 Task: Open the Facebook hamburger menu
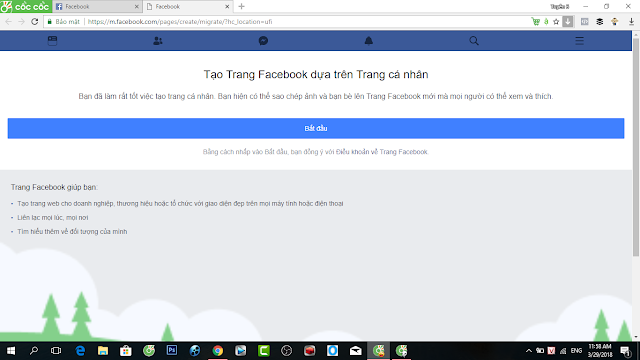coord(579,41)
